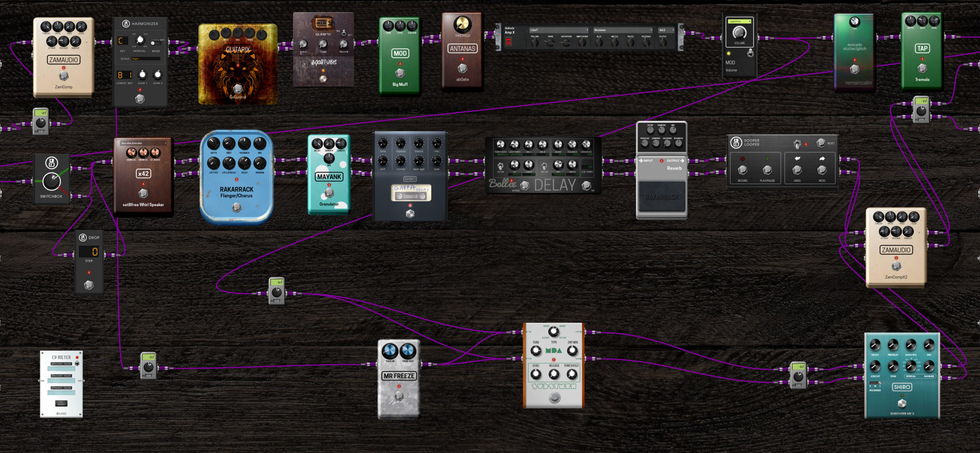Click the Switchbox selector knob
Viewport: 980px width, 453px height.
51,182
